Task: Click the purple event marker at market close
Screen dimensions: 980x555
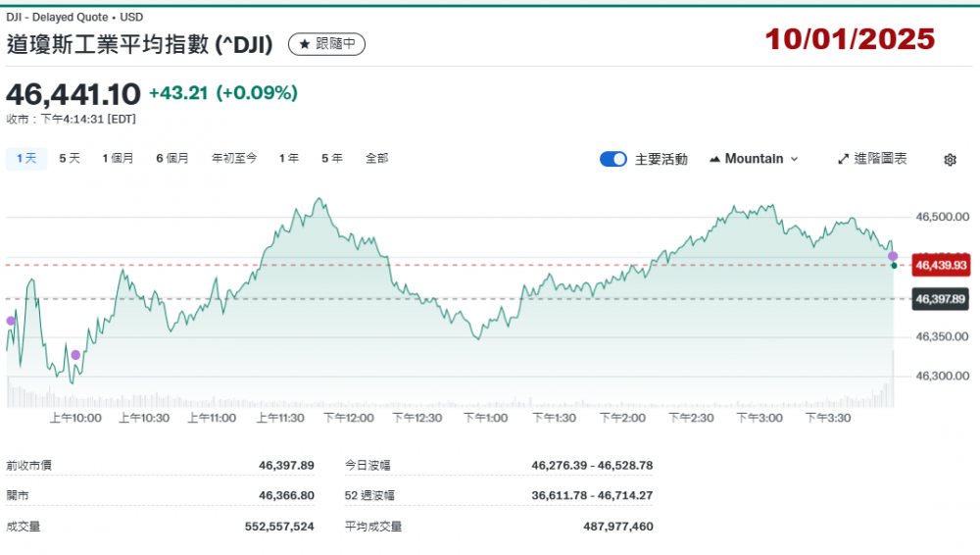Action: pyautogui.click(x=893, y=256)
